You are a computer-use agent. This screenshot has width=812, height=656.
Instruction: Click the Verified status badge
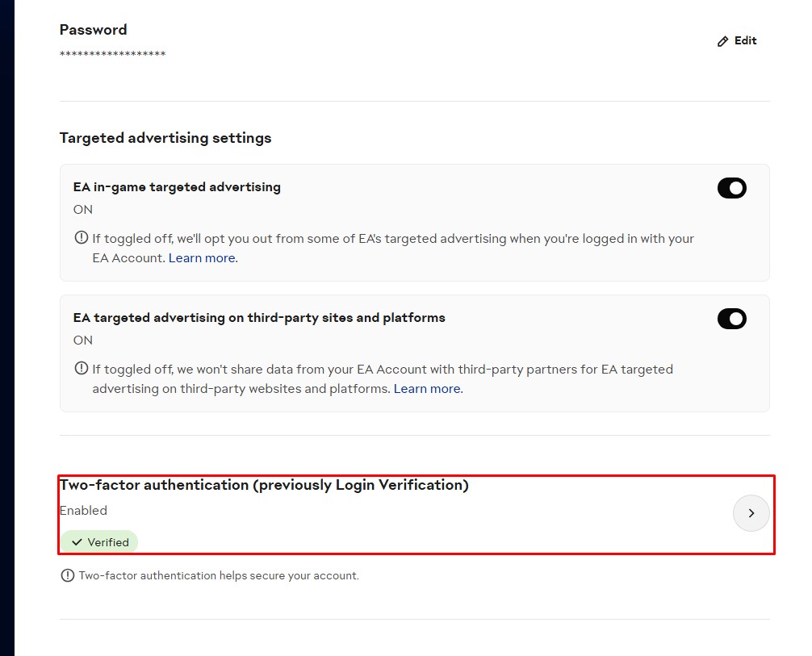99,542
